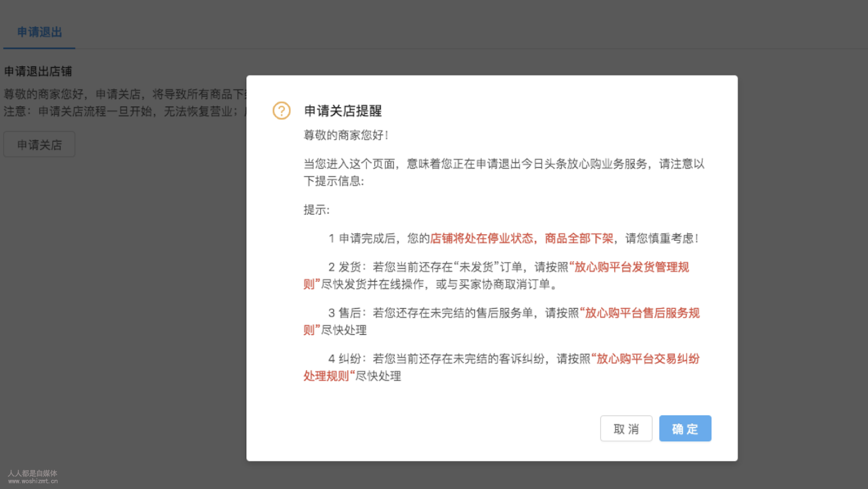Click the dialog title 申请关店提醒
The width and height of the screenshot is (868, 489).
343,111
